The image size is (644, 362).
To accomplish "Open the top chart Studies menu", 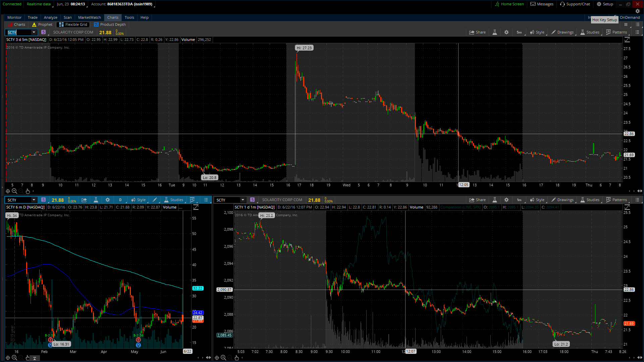I will (x=590, y=32).
